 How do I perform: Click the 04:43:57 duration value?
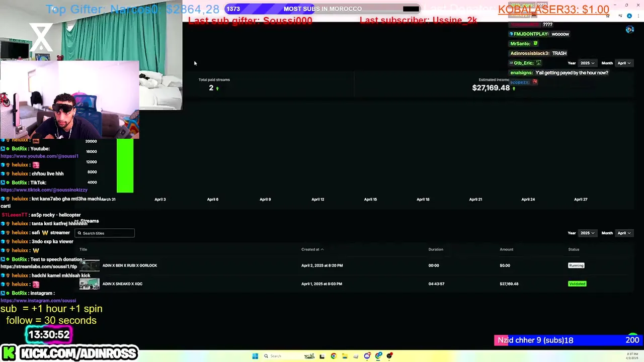pos(436,284)
